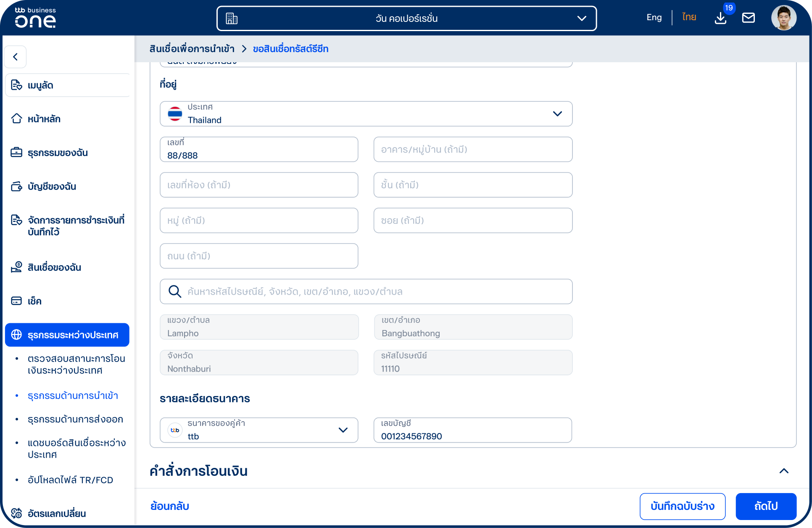812x528 pixels.
Task: Open the ประเทศ Thailand country dropdown
Action: tap(366, 114)
